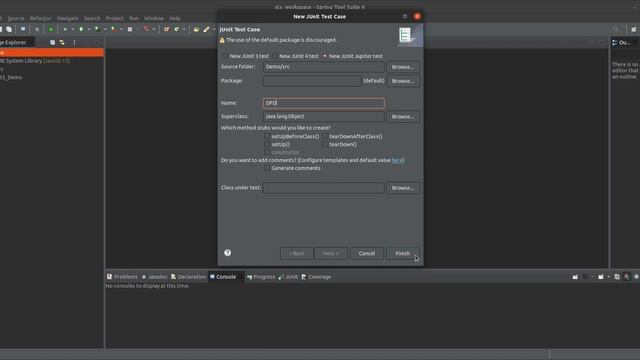Image resolution: width=640 pixels, height=360 pixels.
Task: Click the Open Console icon in Console toolbar
Action: point(601,277)
